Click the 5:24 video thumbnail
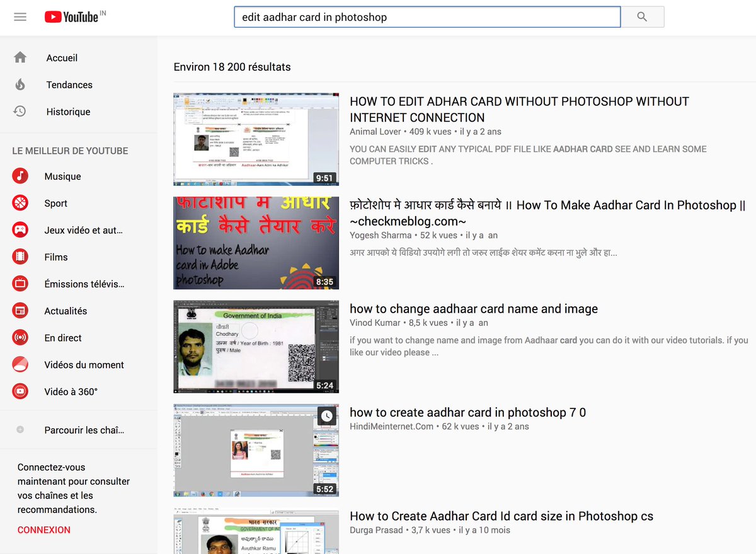This screenshot has height=554, width=756. [256, 347]
